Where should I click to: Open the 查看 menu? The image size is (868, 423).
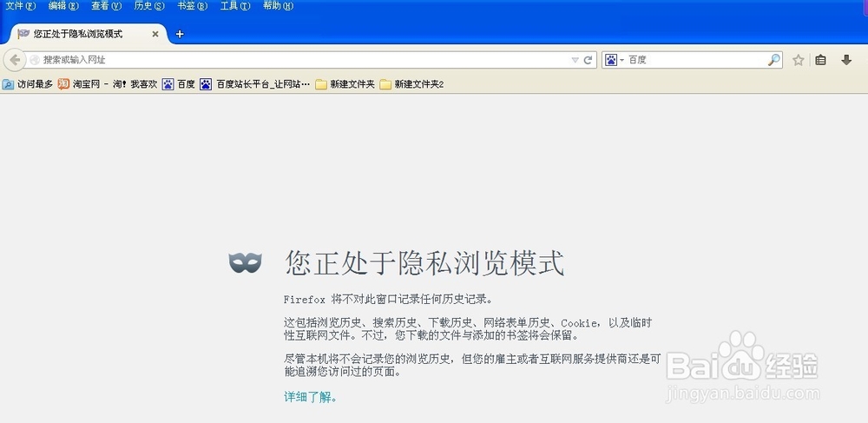coord(106,6)
